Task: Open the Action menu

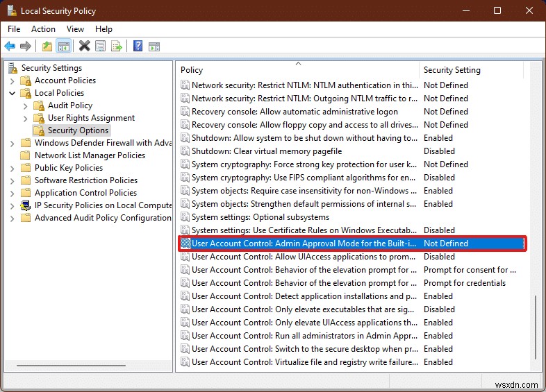Action: (43, 29)
